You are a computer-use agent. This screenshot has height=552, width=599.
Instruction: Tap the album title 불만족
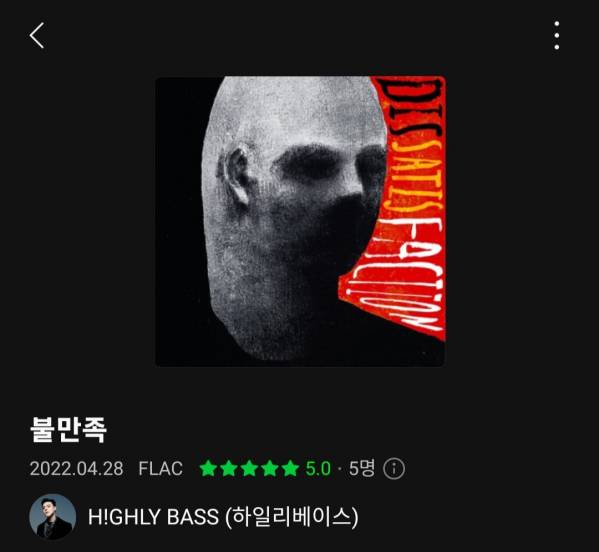68,430
